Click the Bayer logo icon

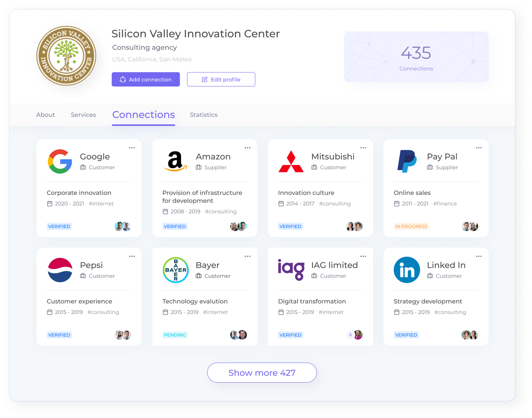coord(176,270)
